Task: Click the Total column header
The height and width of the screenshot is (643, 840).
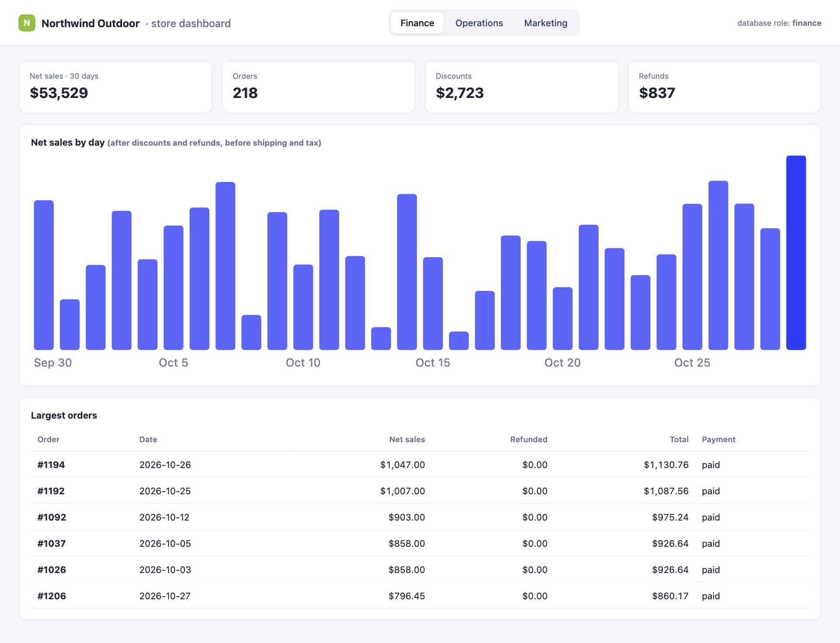Action: (679, 440)
